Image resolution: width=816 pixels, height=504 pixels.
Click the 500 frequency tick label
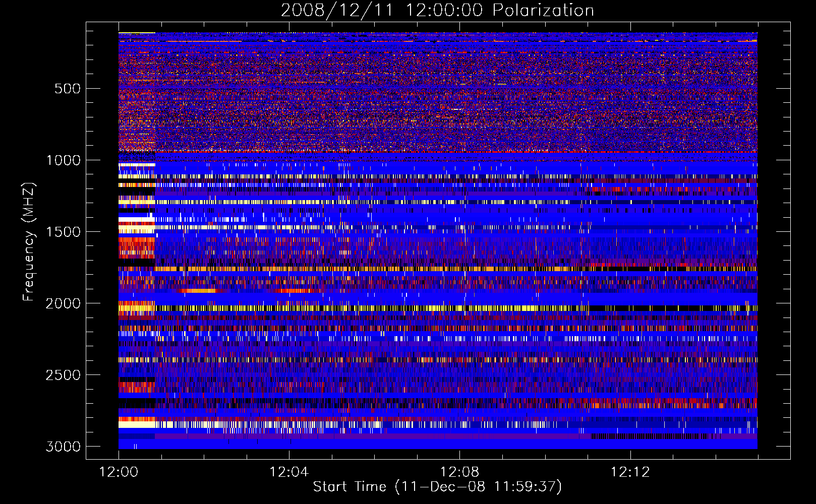coord(68,89)
